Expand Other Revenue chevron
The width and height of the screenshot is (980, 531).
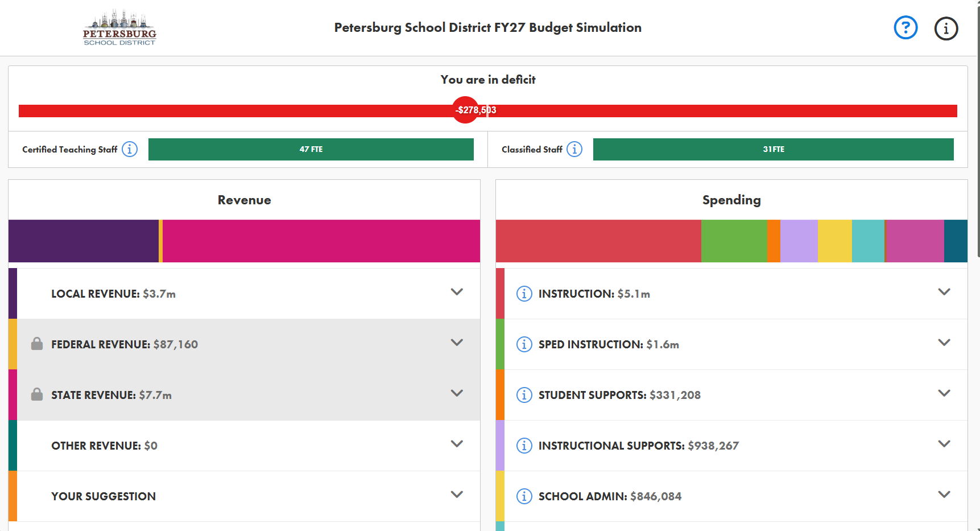tap(456, 444)
